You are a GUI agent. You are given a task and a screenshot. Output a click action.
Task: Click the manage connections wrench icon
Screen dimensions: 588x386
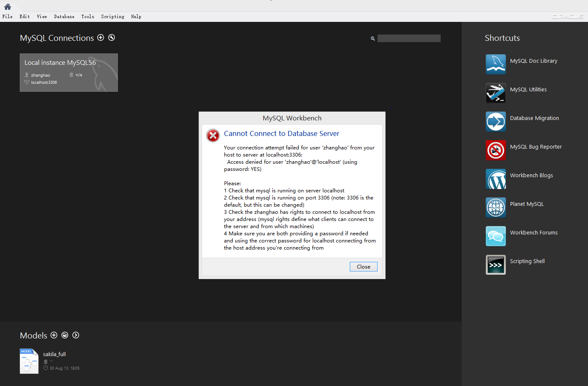pos(112,37)
